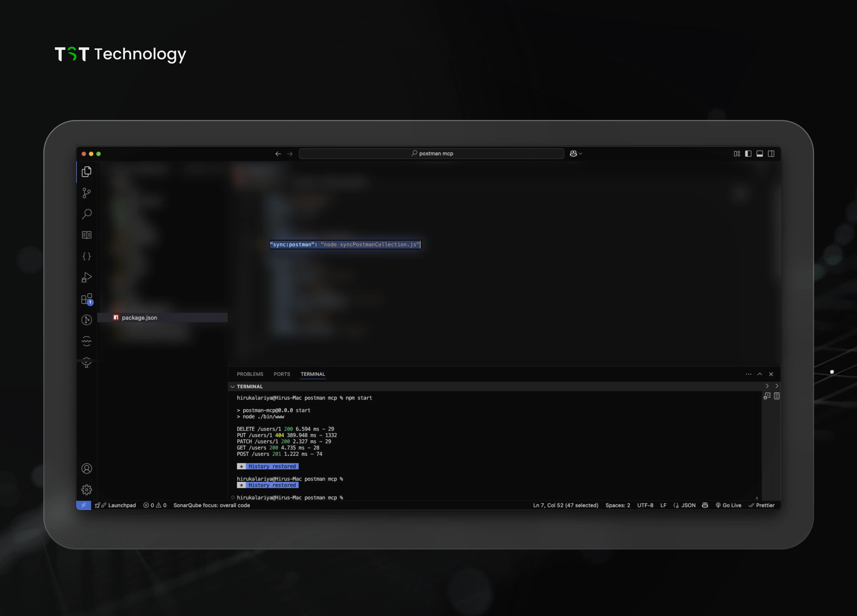Click SonarQube focus: overall code status

212,505
